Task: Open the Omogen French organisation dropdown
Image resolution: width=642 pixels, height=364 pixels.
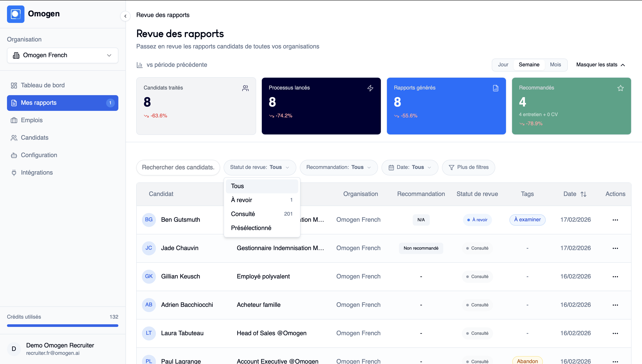Action: (62, 55)
